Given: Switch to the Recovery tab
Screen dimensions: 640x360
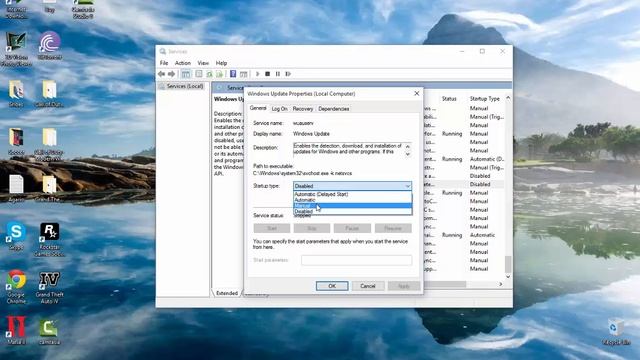Looking at the screenshot, I should [303, 109].
